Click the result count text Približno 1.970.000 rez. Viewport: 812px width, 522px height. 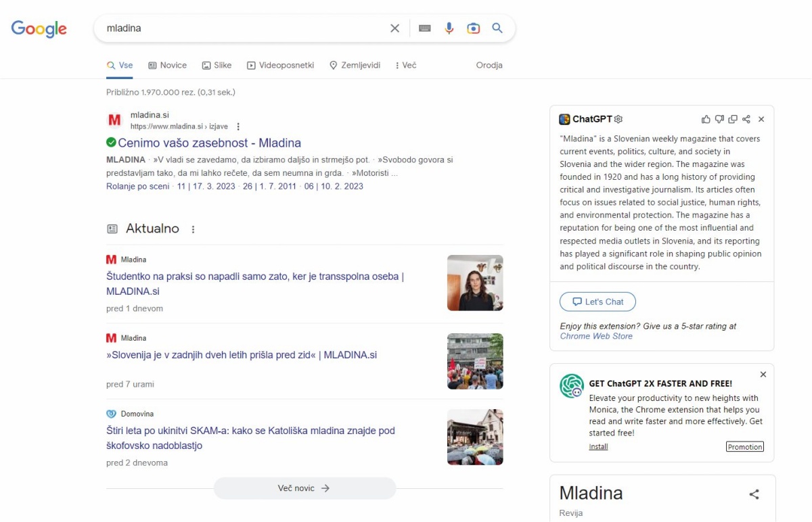click(x=171, y=92)
